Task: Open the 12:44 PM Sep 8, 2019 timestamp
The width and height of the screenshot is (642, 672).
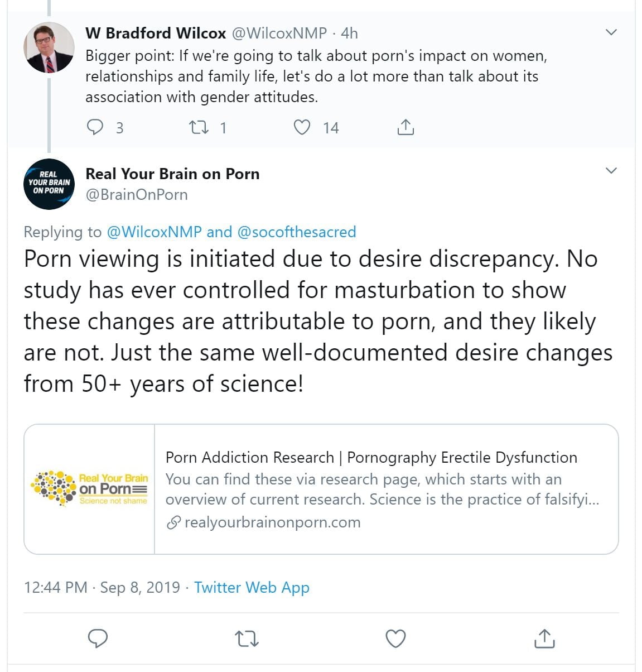Action: coord(102,587)
